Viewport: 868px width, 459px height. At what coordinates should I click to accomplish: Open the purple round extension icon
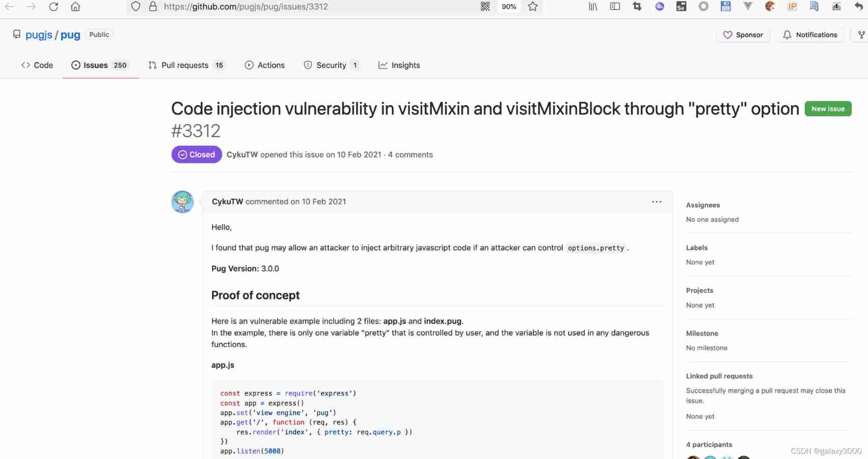[660, 7]
